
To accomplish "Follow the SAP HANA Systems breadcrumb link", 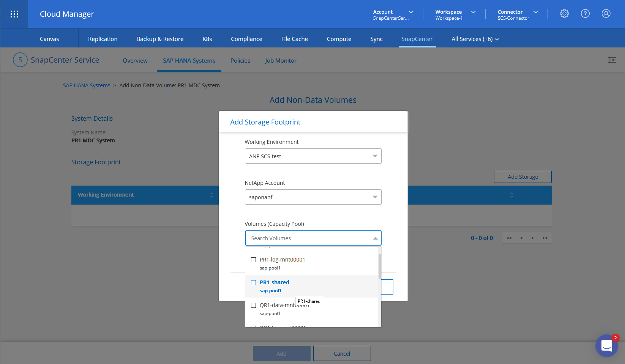I will (x=87, y=85).
